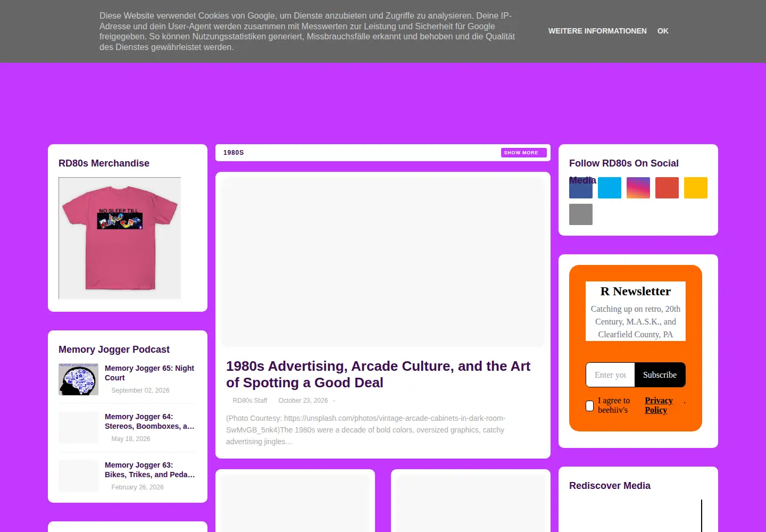
Task: Click the newsletter description about retro
Action: 636,322
